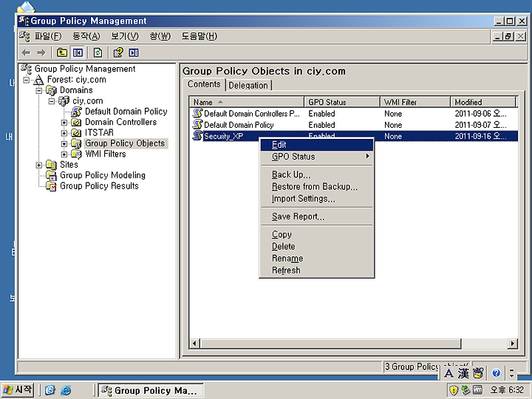Sort list by Name column header
This screenshot has height=399, width=532.
247,102
